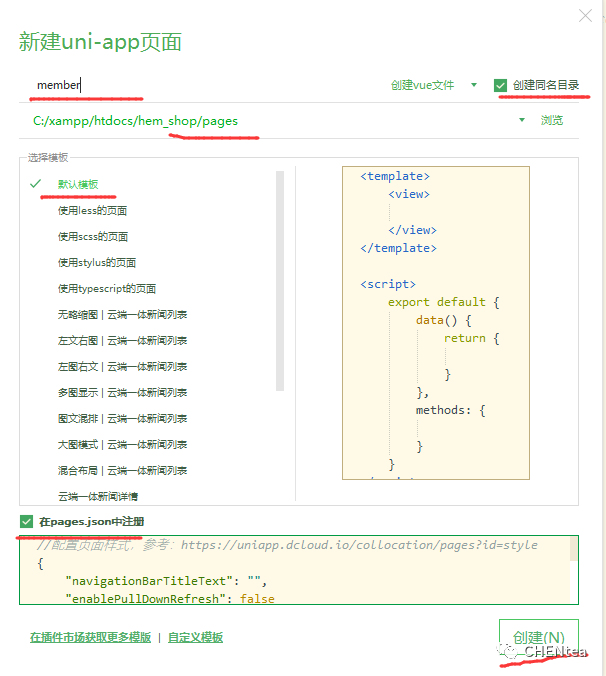This screenshot has height=676, width=606.
Task: Select the 使用stylus的页面 template
Action: (97, 263)
